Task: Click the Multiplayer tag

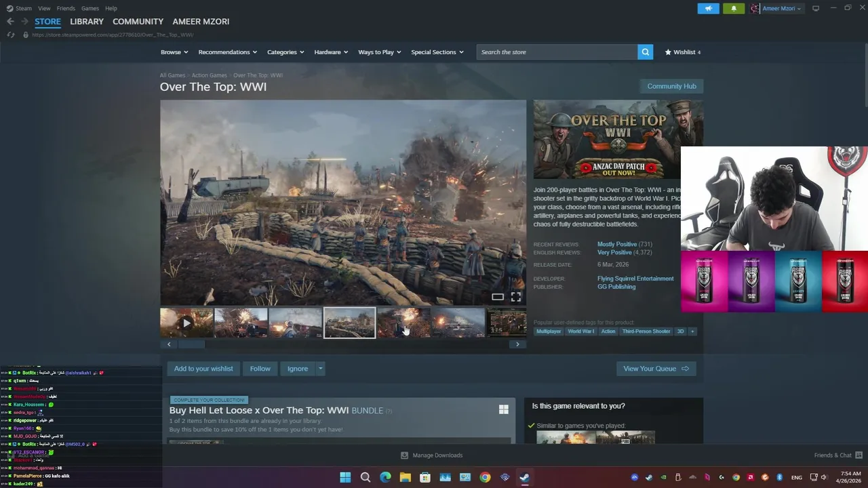Action: point(549,331)
